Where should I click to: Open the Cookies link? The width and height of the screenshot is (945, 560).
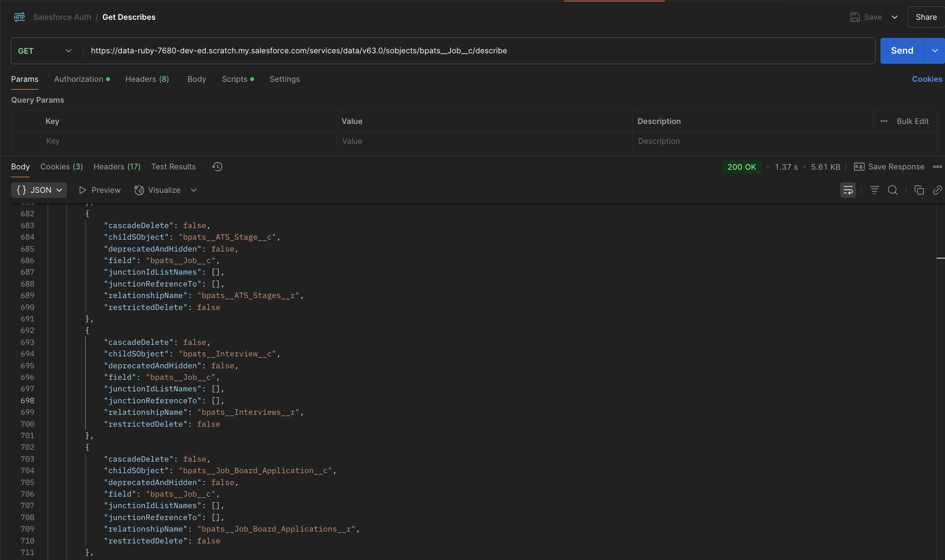pyautogui.click(x=927, y=79)
